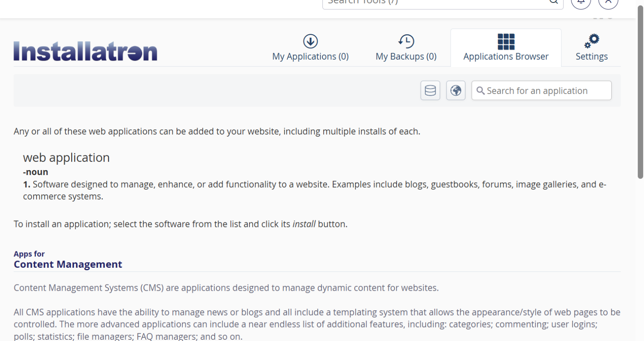Select the Applications Browser tab label
This screenshot has width=644, height=341.
pyautogui.click(x=506, y=56)
